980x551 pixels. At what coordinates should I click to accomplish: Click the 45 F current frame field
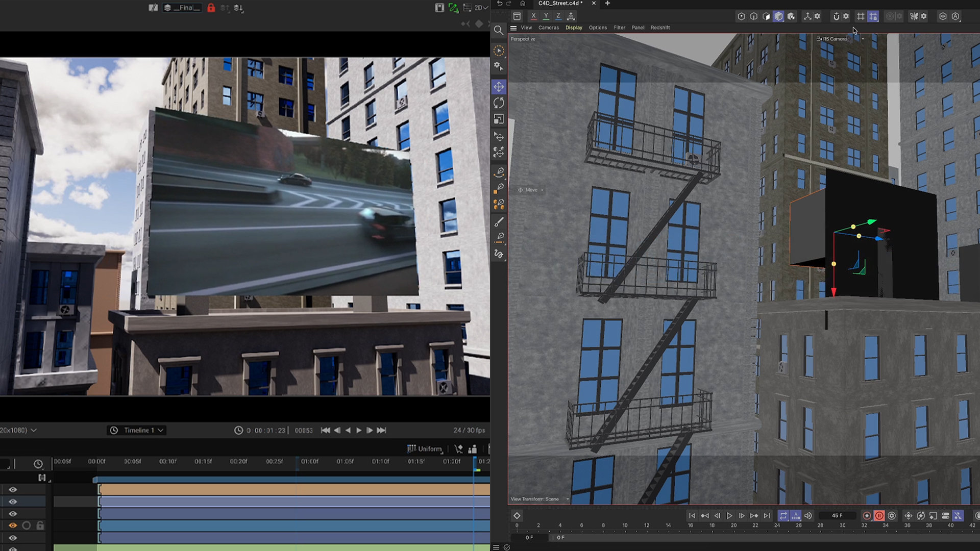[x=837, y=516]
